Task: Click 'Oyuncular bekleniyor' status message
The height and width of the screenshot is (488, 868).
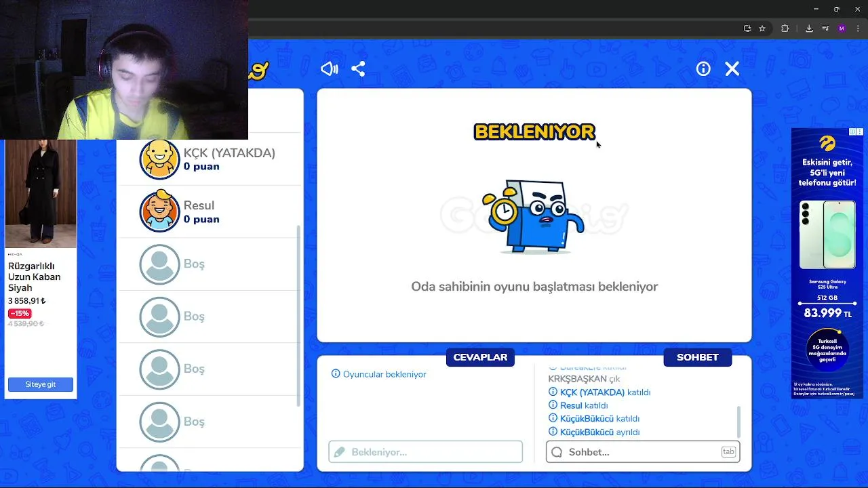Action: 384,374
